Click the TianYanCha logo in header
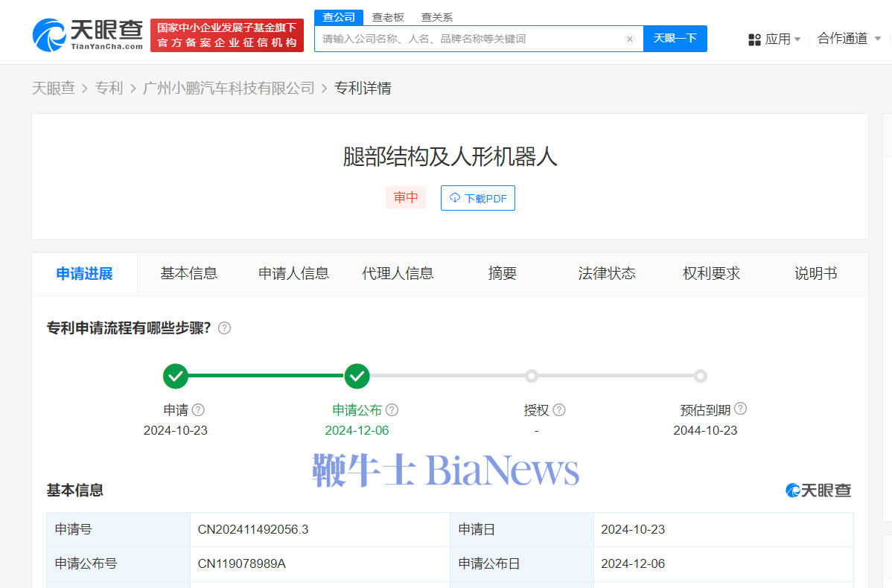 pyautogui.click(x=88, y=35)
